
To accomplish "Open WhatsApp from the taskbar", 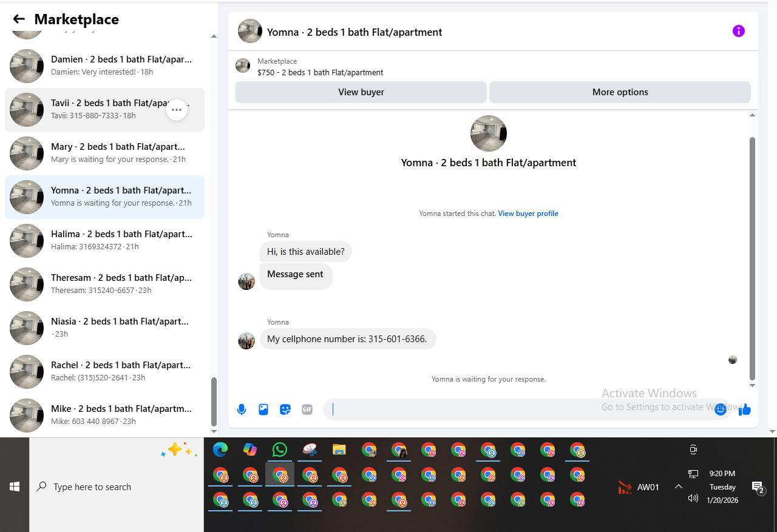I will click(x=280, y=450).
